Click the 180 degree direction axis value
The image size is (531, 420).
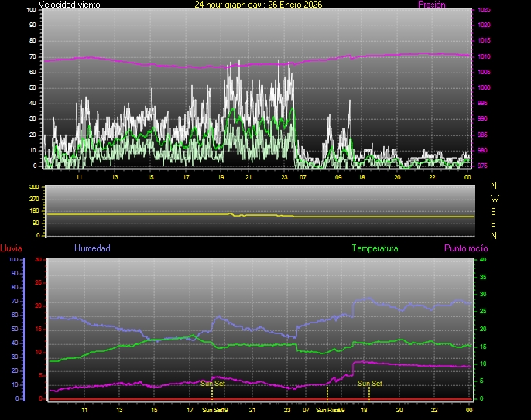[x=33, y=213]
